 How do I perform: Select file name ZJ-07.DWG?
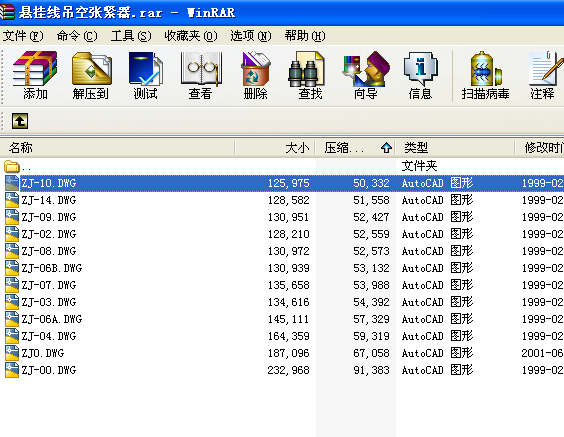[x=49, y=285]
